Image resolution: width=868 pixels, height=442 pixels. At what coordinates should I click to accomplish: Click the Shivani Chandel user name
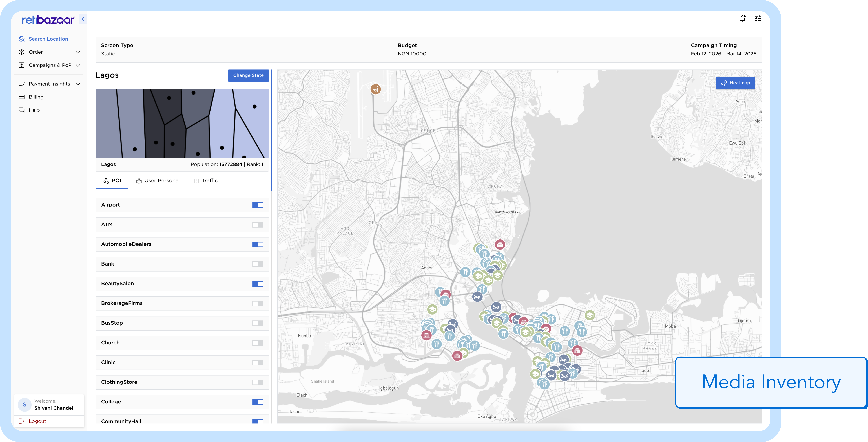(54, 408)
